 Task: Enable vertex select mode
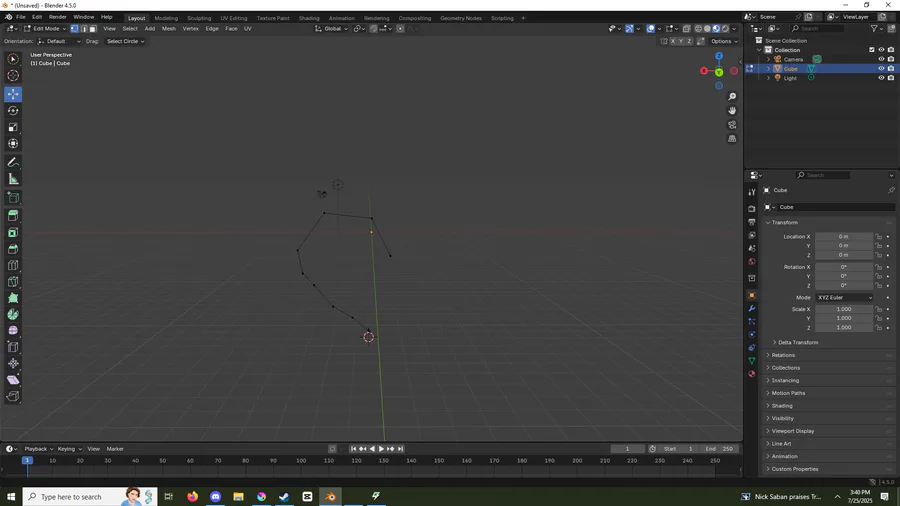point(75,29)
